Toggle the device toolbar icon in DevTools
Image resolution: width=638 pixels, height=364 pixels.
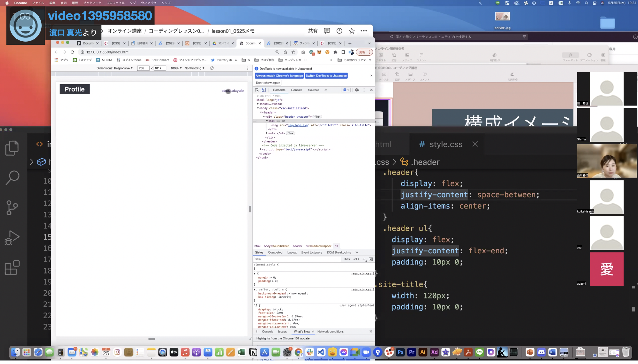[264, 90]
